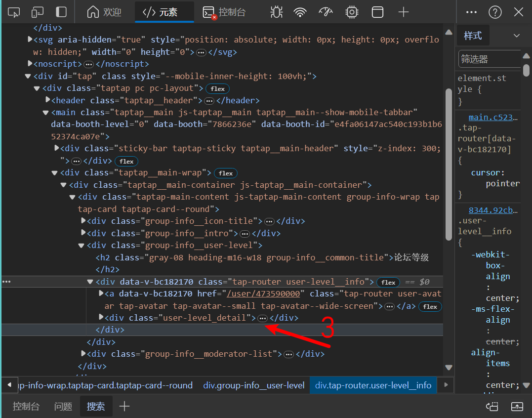The image size is (532, 418).
Task: Expand the group-info__moderator-list div node
Action: [83, 354]
